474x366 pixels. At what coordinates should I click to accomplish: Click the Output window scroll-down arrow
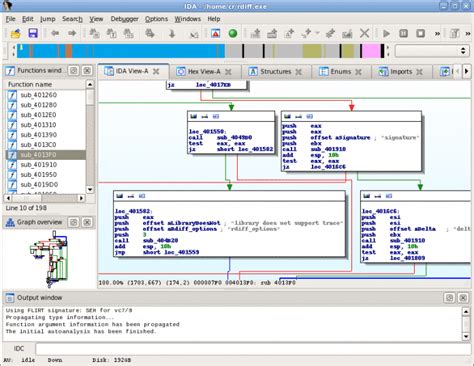tap(466, 336)
